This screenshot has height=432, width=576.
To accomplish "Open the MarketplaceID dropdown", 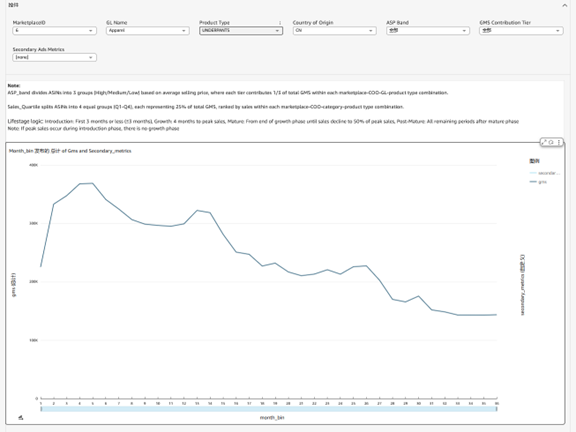I will [54, 30].
